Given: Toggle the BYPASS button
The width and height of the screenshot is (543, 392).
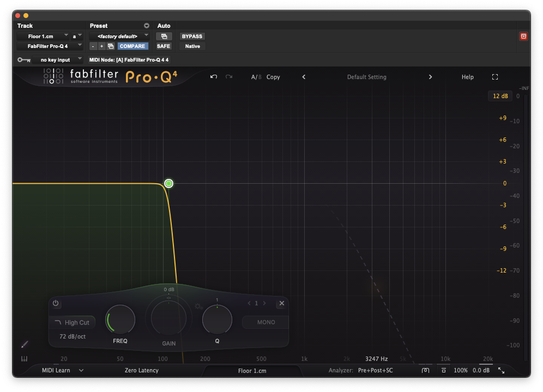Looking at the screenshot, I should coord(192,37).
